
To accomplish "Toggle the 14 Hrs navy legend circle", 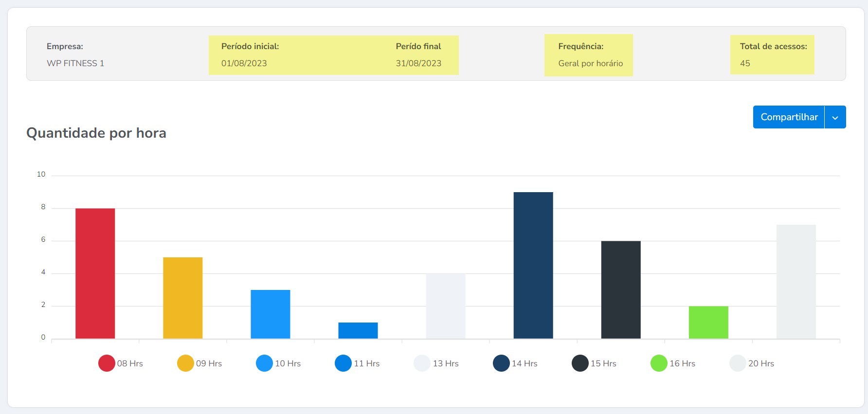I will (x=501, y=363).
